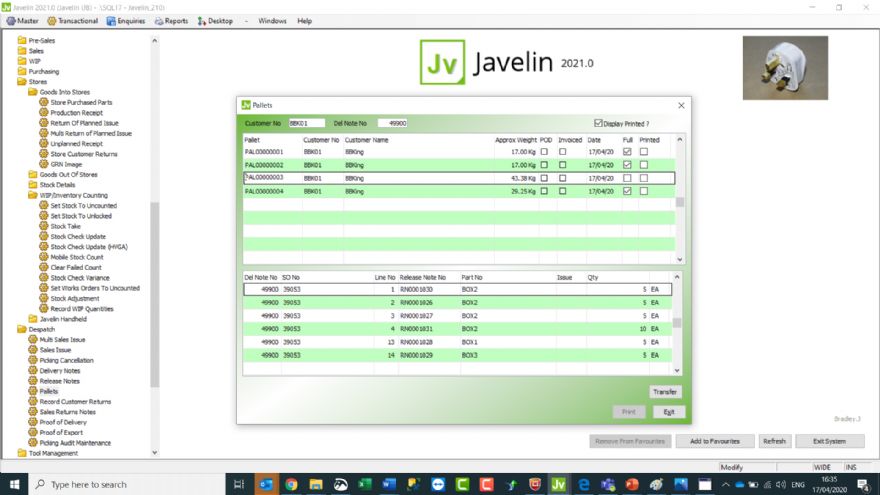Launch Stock Take from the tree
This screenshot has height=495, width=880.
click(x=66, y=226)
